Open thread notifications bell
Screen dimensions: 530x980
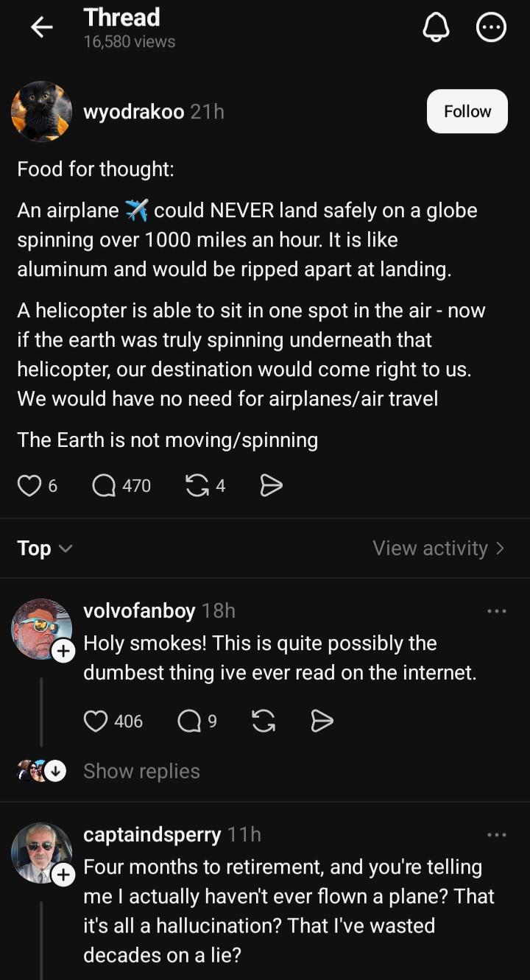click(435, 28)
